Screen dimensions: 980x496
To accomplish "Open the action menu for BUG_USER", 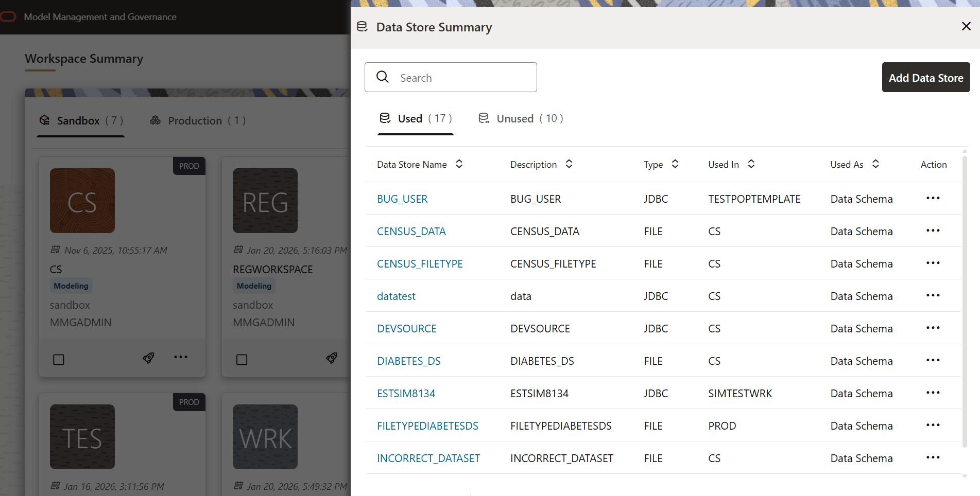I will 933,198.
